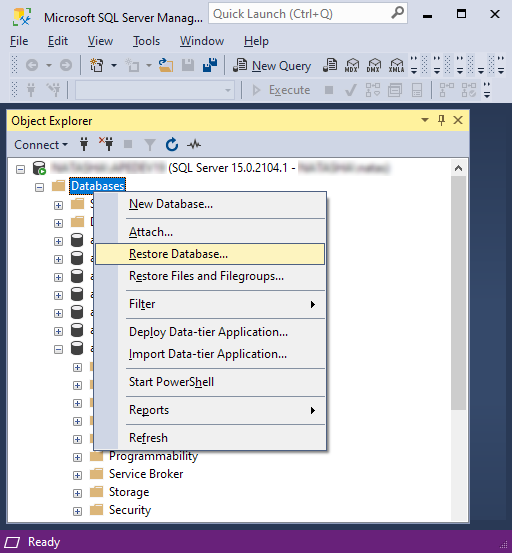Open the Edit menu
The height and width of the screenshot is (553, 512).
point(58,41)
